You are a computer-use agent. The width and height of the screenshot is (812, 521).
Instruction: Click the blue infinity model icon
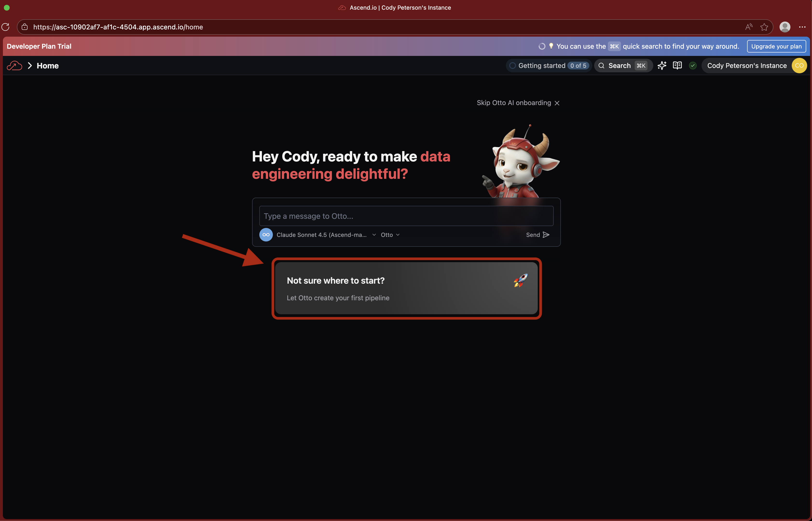[x=266, y=235]
